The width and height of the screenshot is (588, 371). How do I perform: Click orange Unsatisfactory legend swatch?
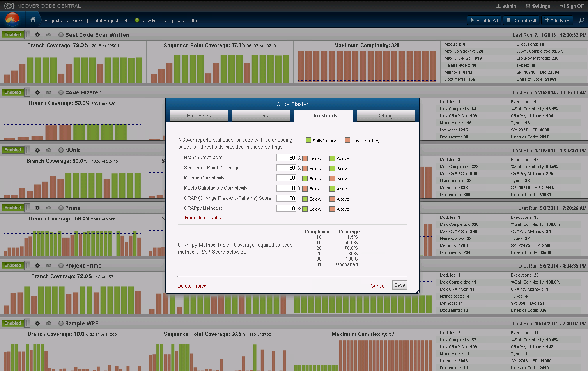pyautogui.click(x=347, y=140)
